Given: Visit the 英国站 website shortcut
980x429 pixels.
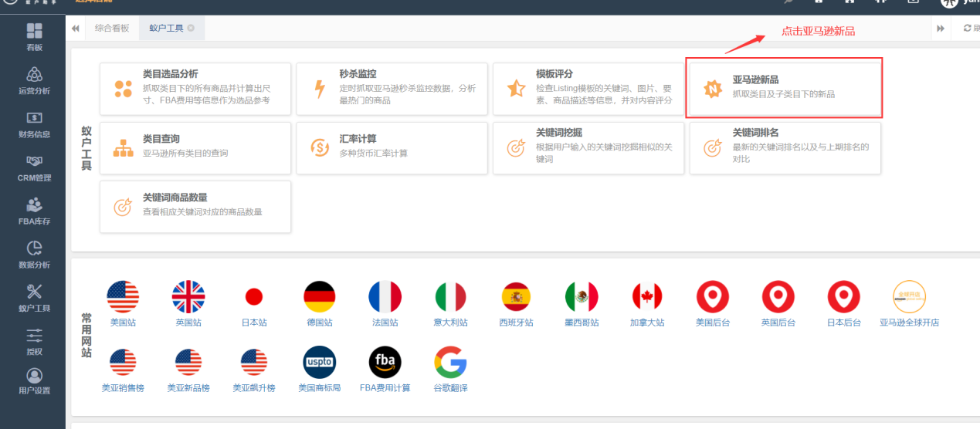Looking at the screenshot, I should (x=188, y=304).
